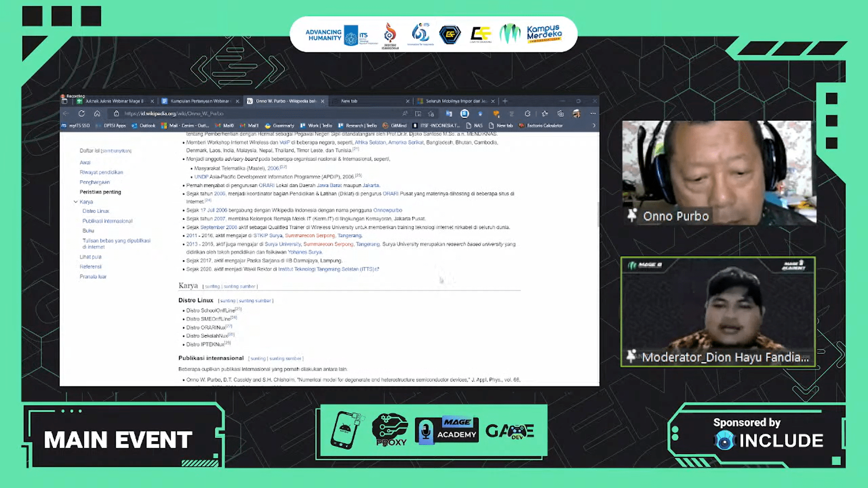
Task: Click the browser refresh icon
Action: coord(81,113)
